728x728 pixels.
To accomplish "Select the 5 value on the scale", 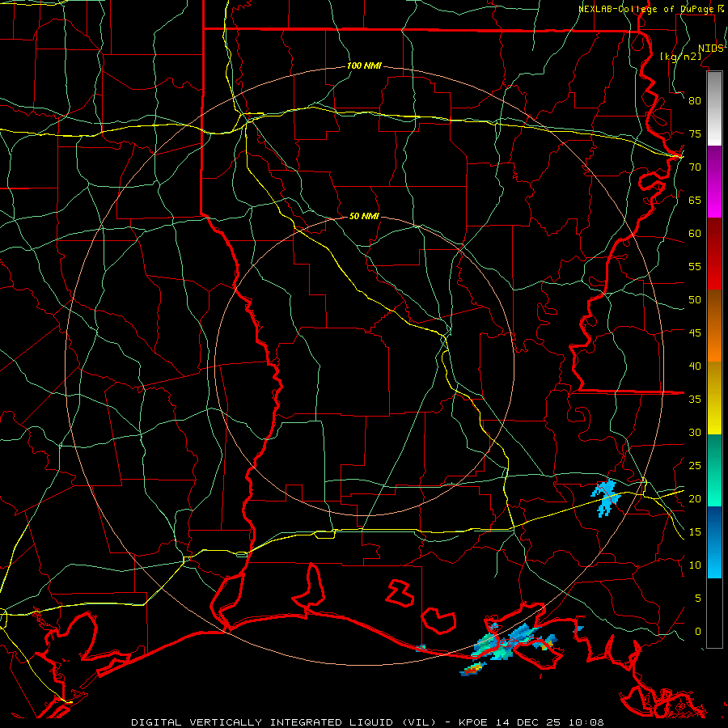I will 698,599.
